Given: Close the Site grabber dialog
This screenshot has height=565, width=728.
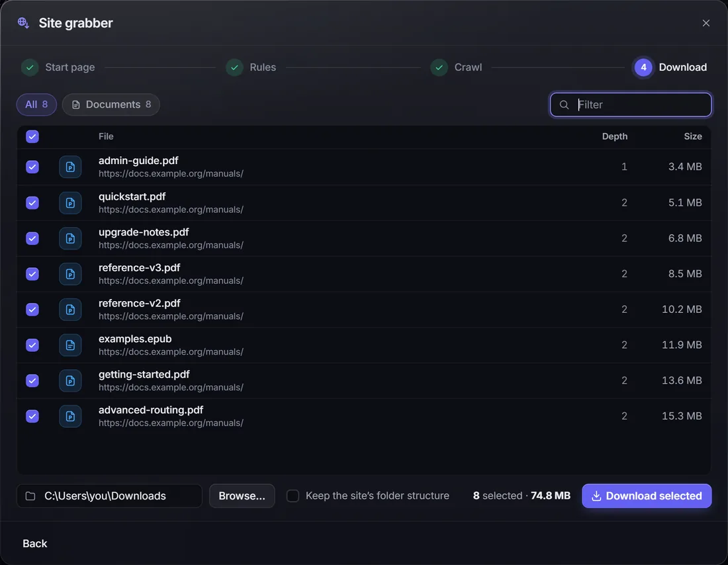Looking at the screenshot, I should pyautogui.click(x=705, y=23).
